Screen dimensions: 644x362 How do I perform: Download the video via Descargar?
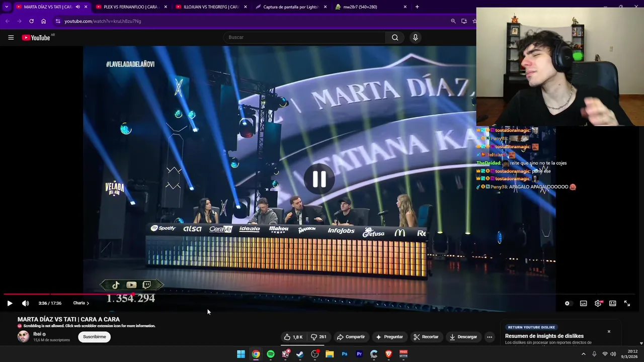coord(463,337)
